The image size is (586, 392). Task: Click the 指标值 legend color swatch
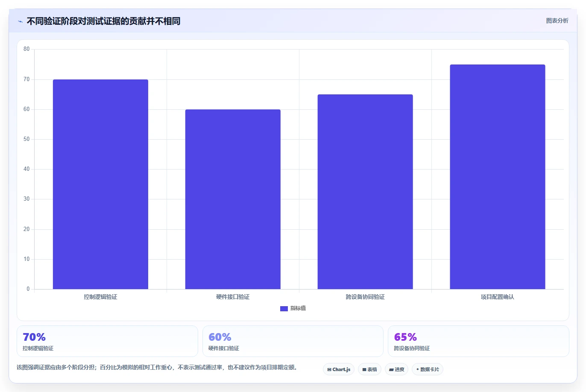284,308
